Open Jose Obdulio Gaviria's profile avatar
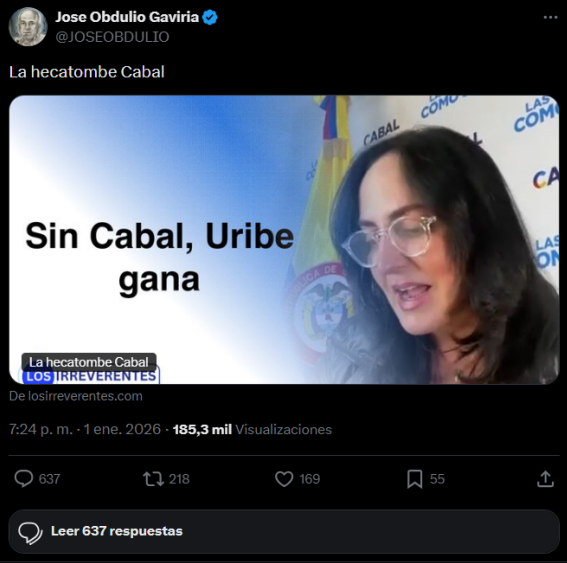Image resolution: width=567 pixels, height=563 pixels. (x=28, y=27)
